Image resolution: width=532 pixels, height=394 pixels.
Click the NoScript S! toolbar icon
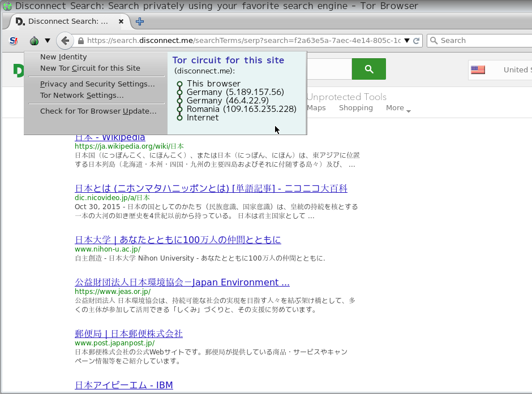tap(14, 41)
